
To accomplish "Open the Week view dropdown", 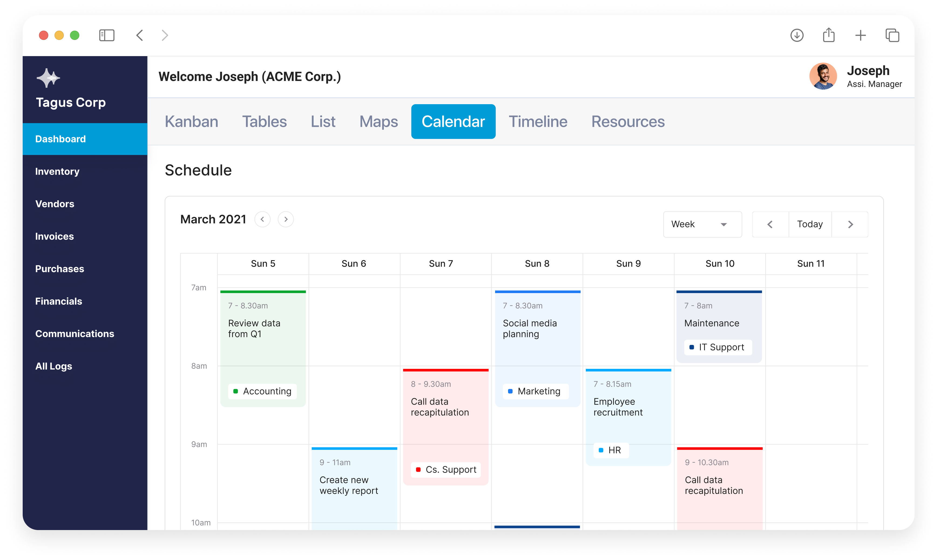I will tap(702, 224).
